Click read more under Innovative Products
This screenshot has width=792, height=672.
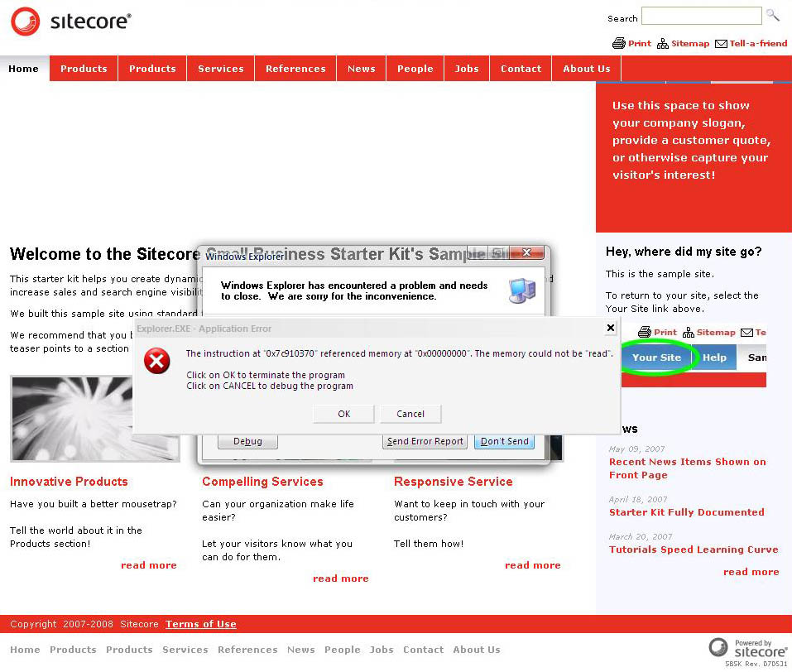coord(148,565)
